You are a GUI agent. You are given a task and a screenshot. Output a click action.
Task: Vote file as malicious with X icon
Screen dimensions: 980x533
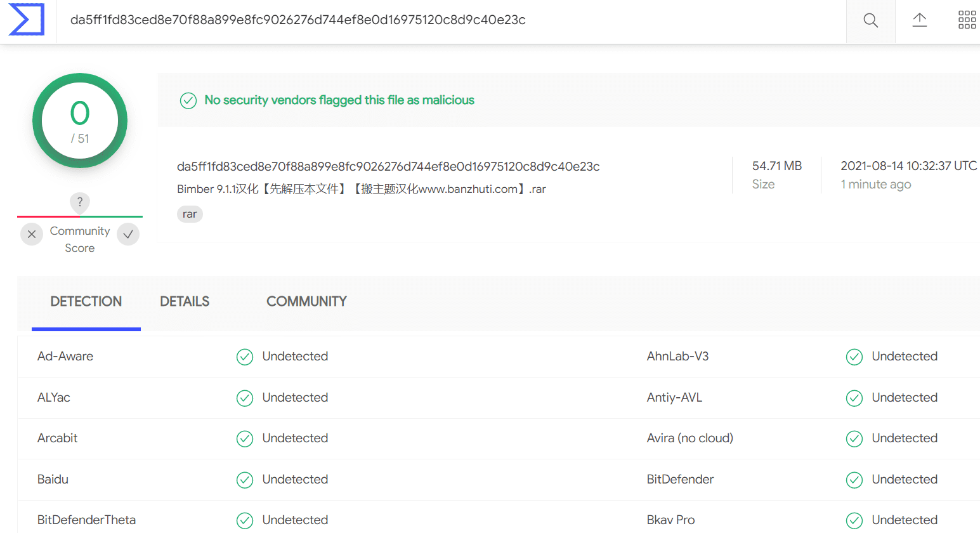point(32,234)
